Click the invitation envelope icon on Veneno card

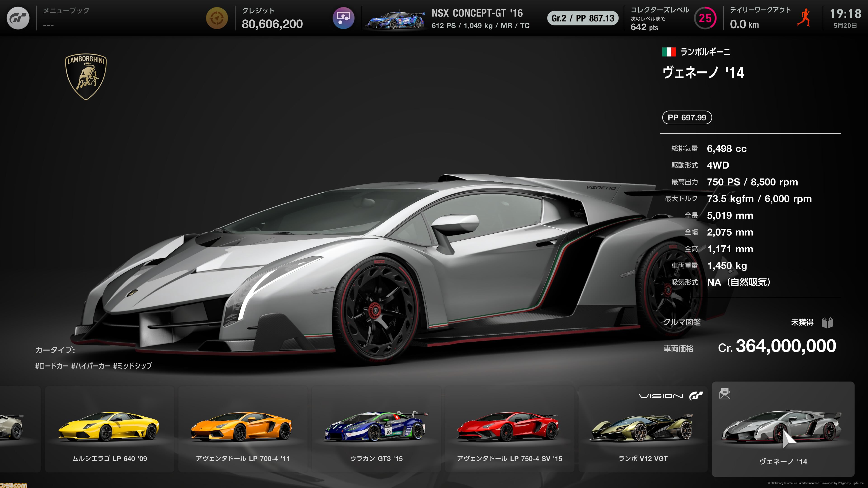[x=724, y=393]
